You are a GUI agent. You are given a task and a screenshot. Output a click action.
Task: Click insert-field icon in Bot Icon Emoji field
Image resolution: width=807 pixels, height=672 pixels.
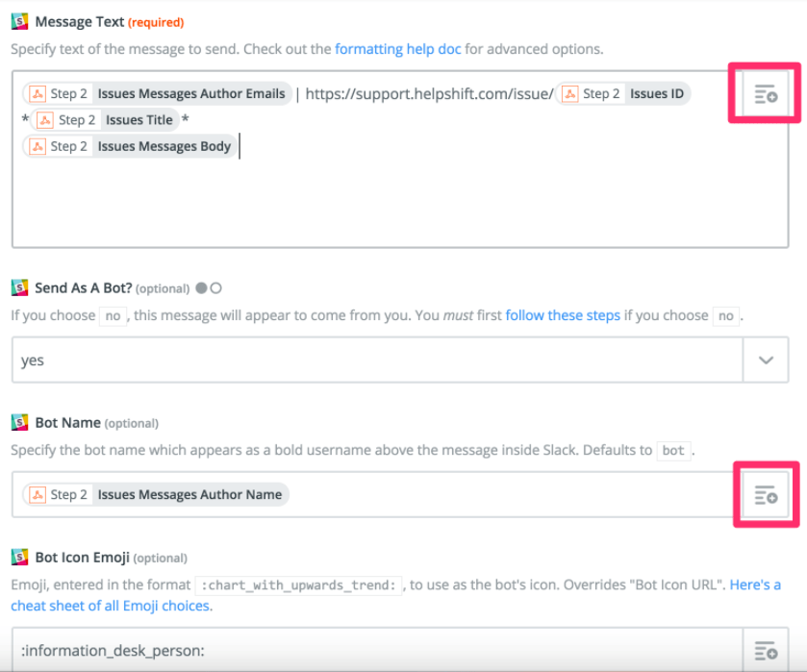(x=766, y=650)
